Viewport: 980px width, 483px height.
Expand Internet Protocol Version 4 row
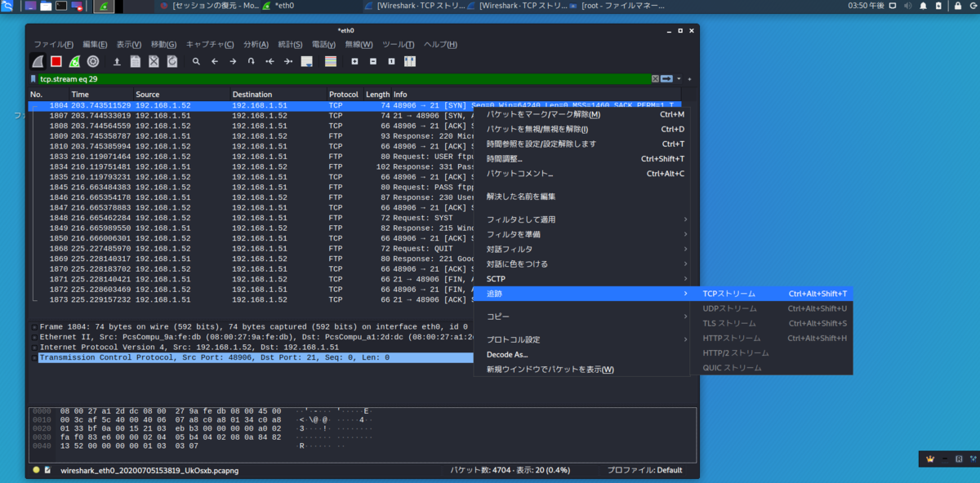[34, 347]
